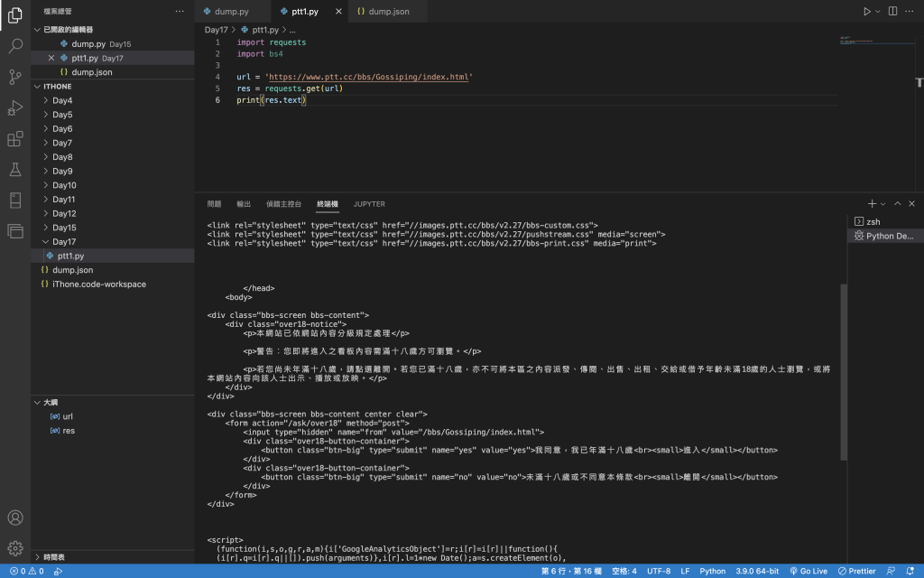This screenshot has height=578, width=924.
Task: Open the Extensions view
Action: [15, 139]
